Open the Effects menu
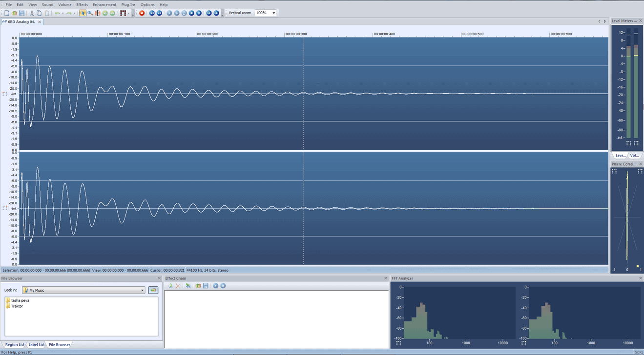This screenshot has height=355, width=644. 82,4
